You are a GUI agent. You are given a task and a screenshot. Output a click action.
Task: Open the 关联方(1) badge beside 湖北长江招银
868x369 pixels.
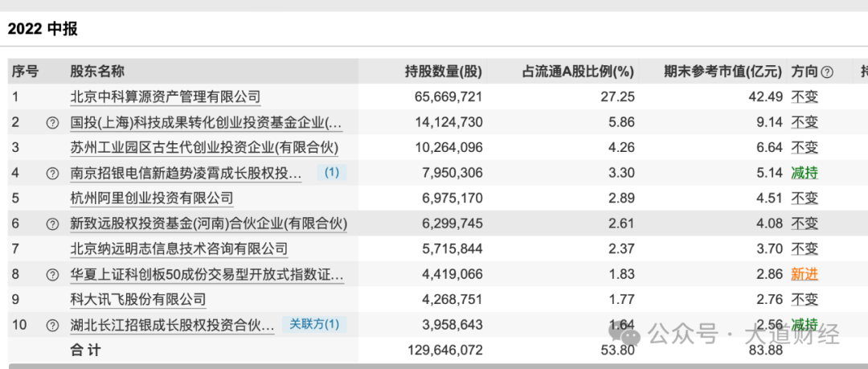pos(314,324)
